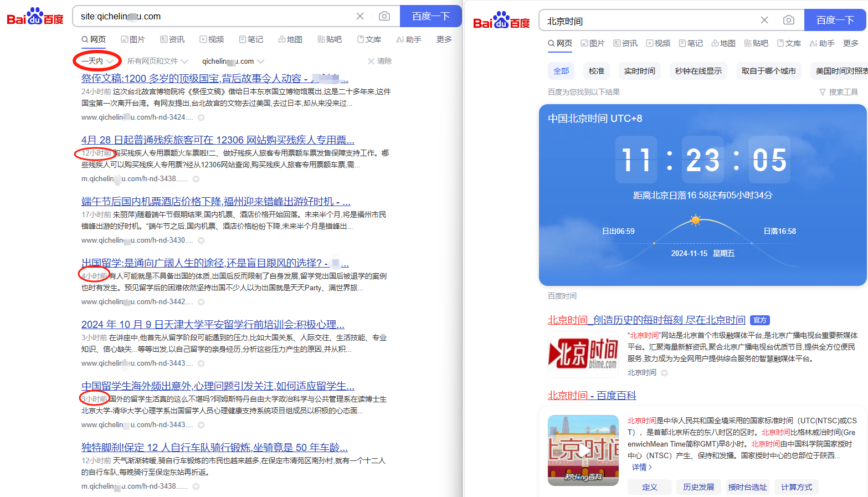Open result 端午节后国内机票酒店价格下降
This screenshot has width=868, height=497.
[216, 202]
